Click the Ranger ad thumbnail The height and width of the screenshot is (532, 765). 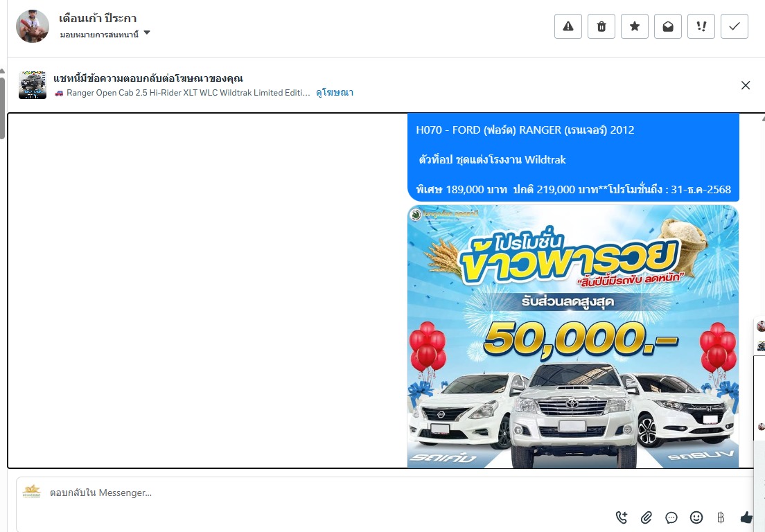pyautogui.click(x=32, y=85)
